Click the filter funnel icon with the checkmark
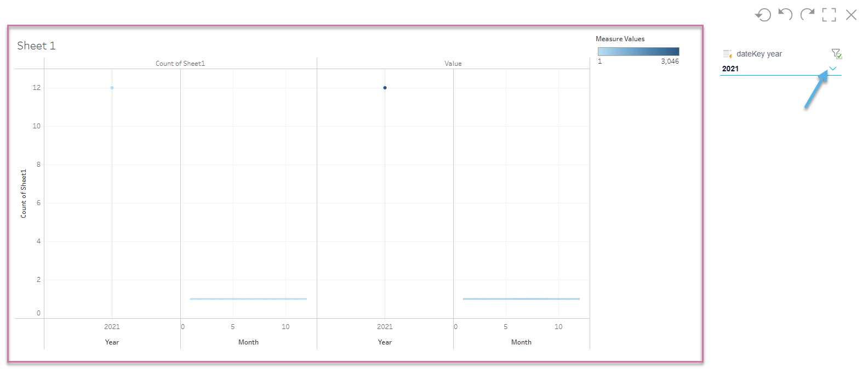The width and height of the screenshot is (868, 373). pyautogui.click(x=836, y=53)
